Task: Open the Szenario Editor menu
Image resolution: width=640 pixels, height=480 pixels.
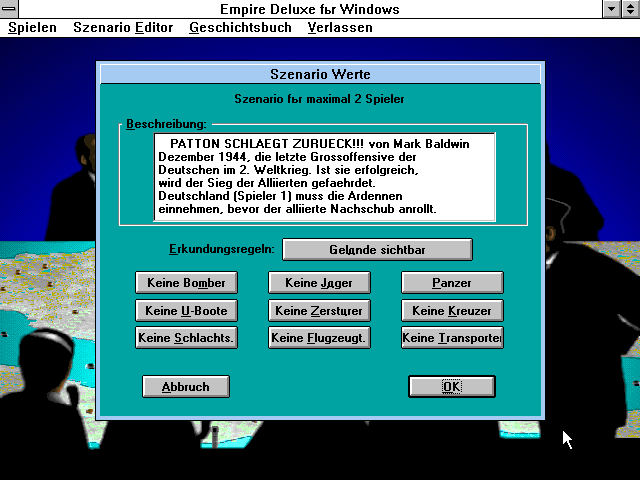Action: [123, 27]
